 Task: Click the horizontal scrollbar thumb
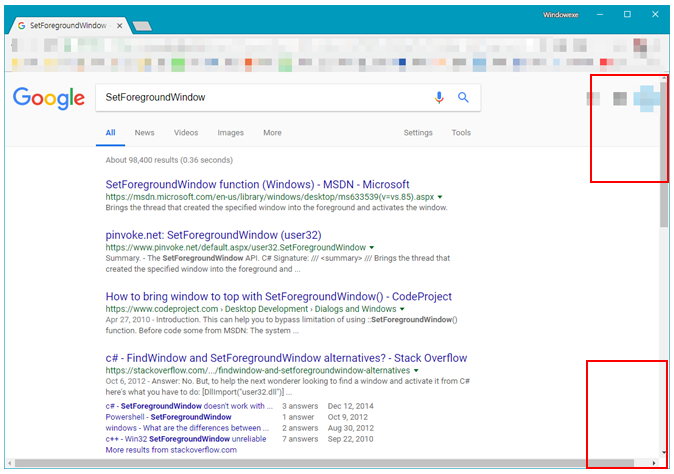tap(325, 463)
